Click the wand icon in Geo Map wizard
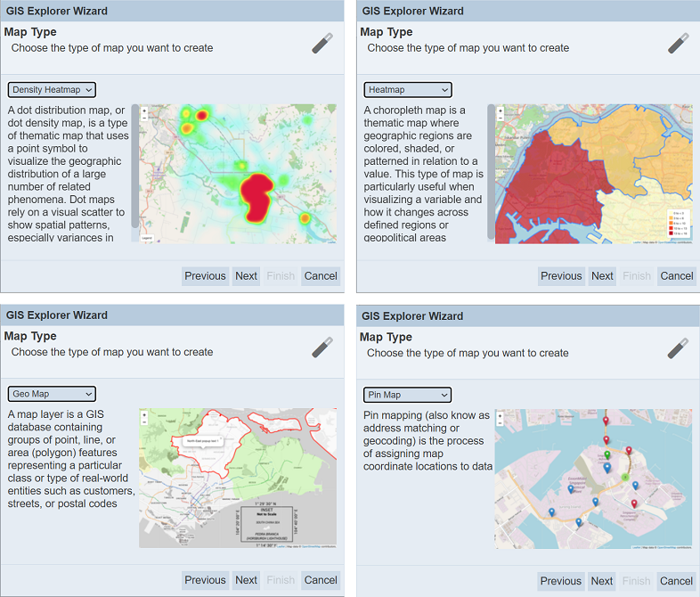700x597 pixels. (x=322, y=348)
